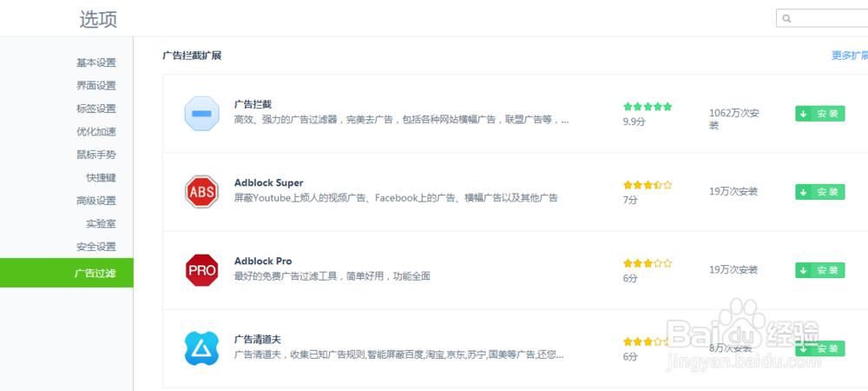
Task: Install the Adblock Pro extension
Action: (x=819, y=270)
